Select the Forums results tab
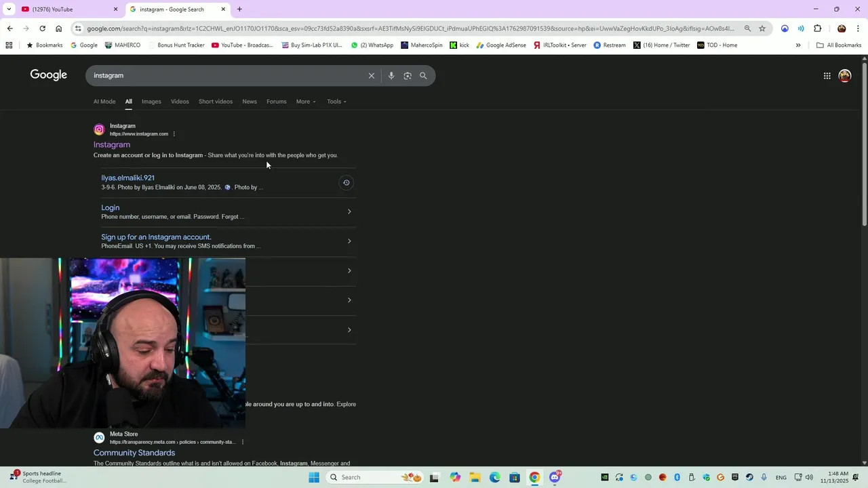This screenshot has width=868, height=488. (276, 102)
